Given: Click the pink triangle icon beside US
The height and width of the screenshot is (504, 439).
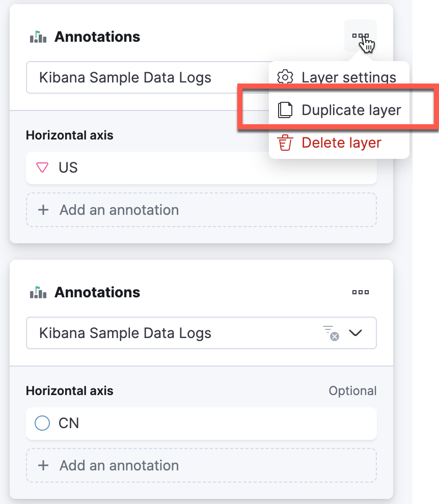Looking at the screenshot, I should [x=42, y=167].
